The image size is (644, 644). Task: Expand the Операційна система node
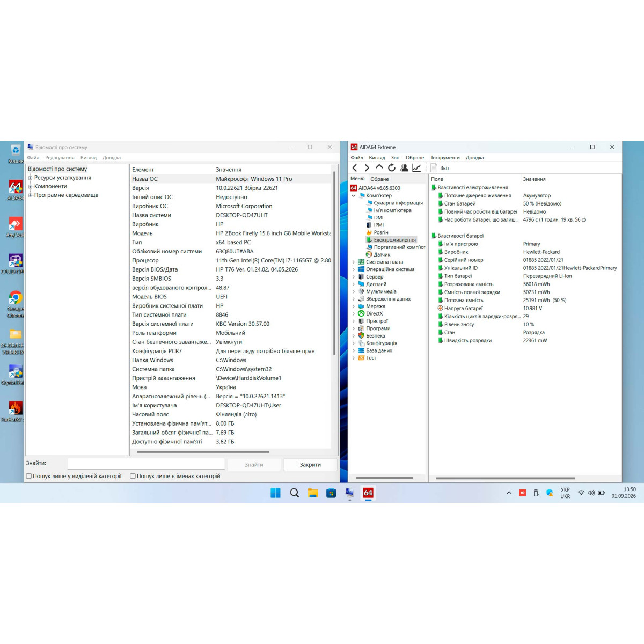point(354,269)
